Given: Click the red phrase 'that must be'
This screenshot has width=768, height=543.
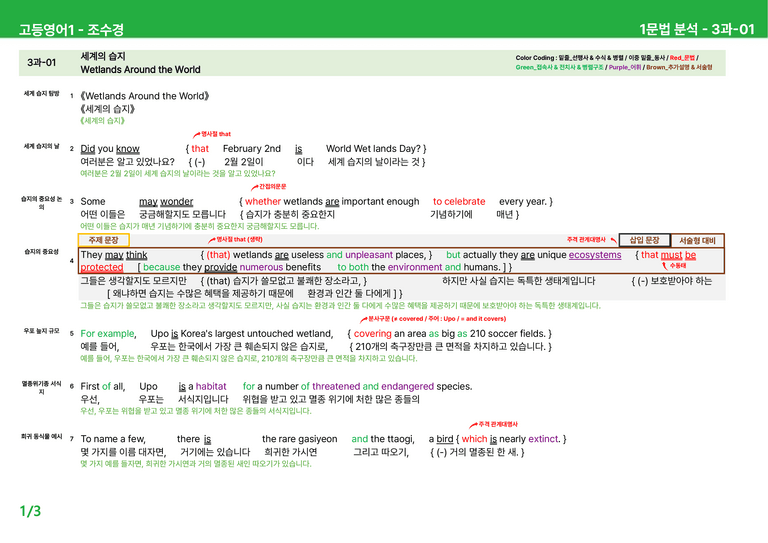Looking at the screenshot, I should (668, 255).
